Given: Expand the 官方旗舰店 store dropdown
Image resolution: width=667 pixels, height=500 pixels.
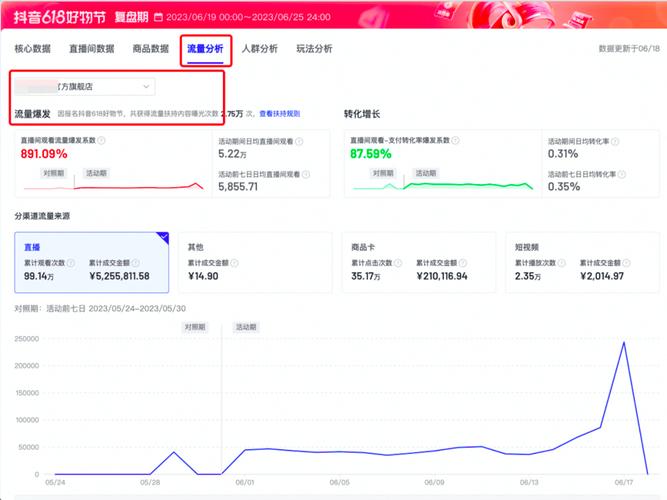Looking at the screenshot, I should tap(85, 87).
